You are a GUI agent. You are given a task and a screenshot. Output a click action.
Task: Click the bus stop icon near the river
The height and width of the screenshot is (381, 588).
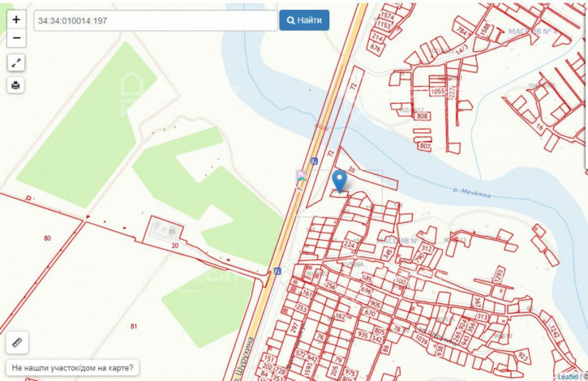(314, 161)
